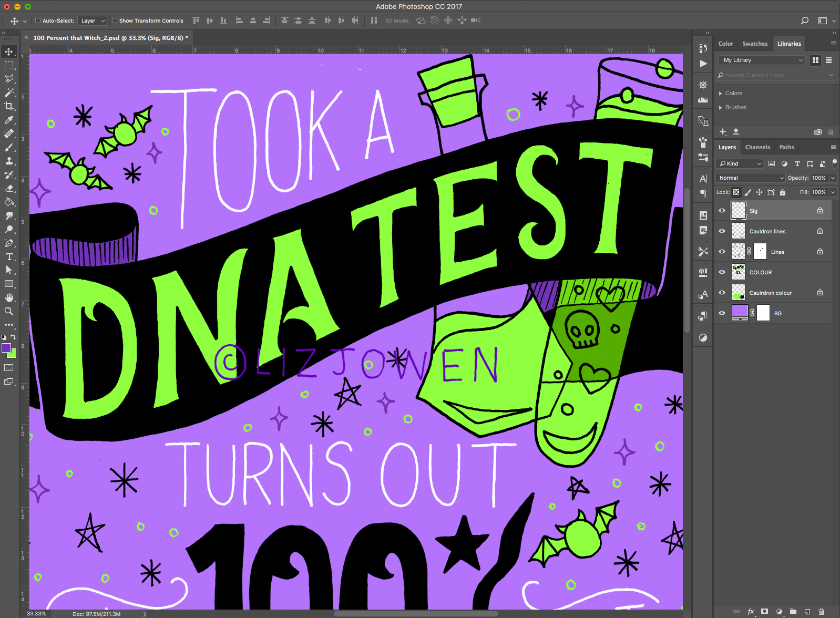Select the Crop tool
This screenshot has width=840, height=618.
(x=9, y=106)
